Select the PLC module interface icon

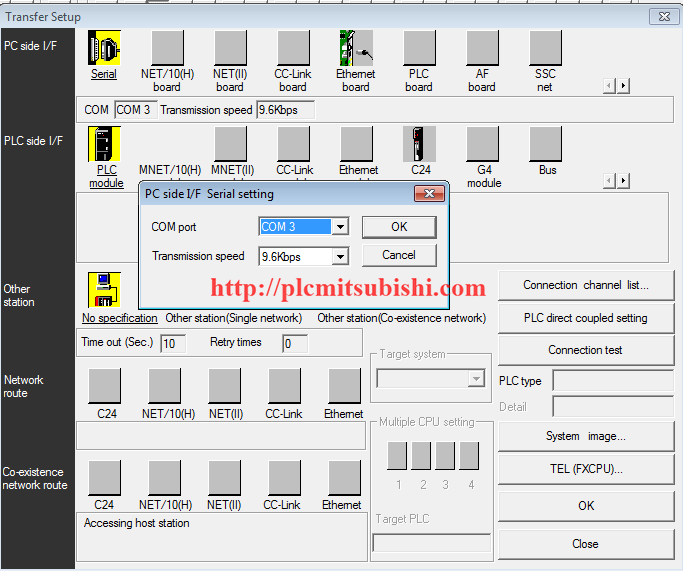pyautogui.click(x=105, y=144)
